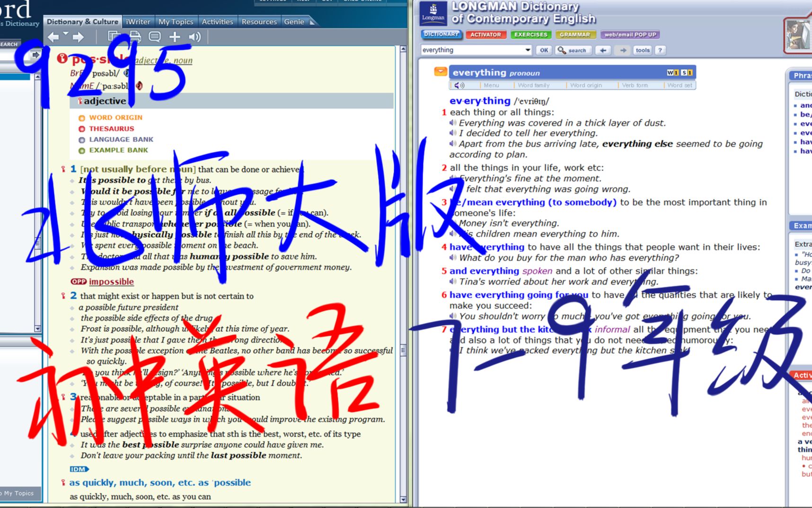Open the Oxford notes comment icon
This screenshot has width=812, height=508.
[155, 37]
